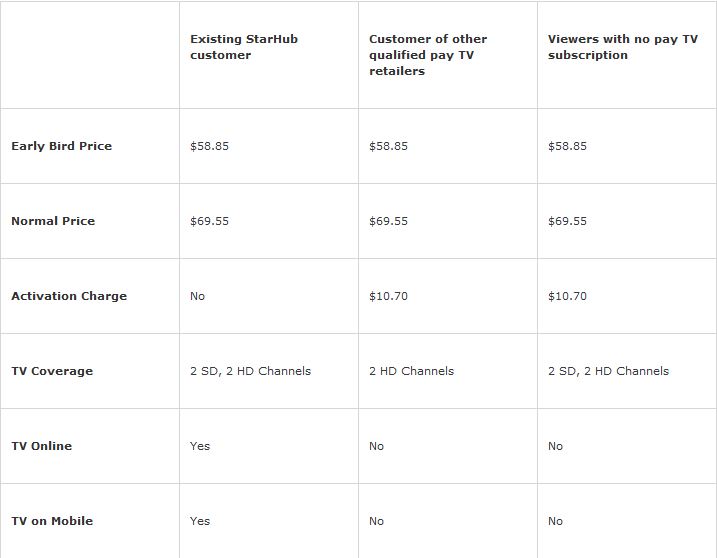The image size is (717, 558).
Task: Click the 'TV on Mobile' row label
Action: pyautogui.click(x=52, y=521)
